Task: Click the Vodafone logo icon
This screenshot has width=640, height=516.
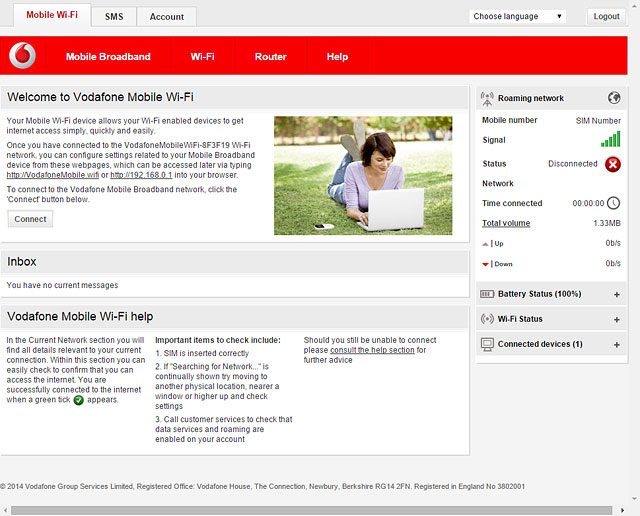Action: 22,56
